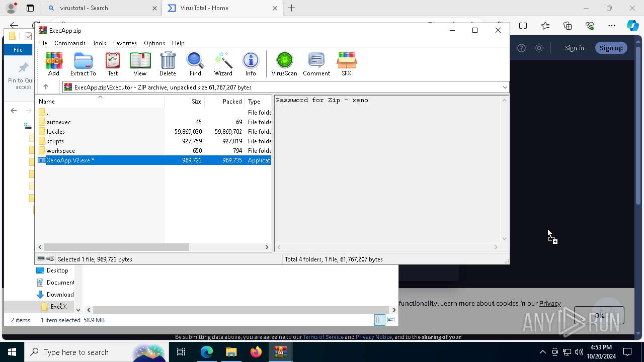Open the View toolbar button
This screenshot has height=362, width=644.
140,64
